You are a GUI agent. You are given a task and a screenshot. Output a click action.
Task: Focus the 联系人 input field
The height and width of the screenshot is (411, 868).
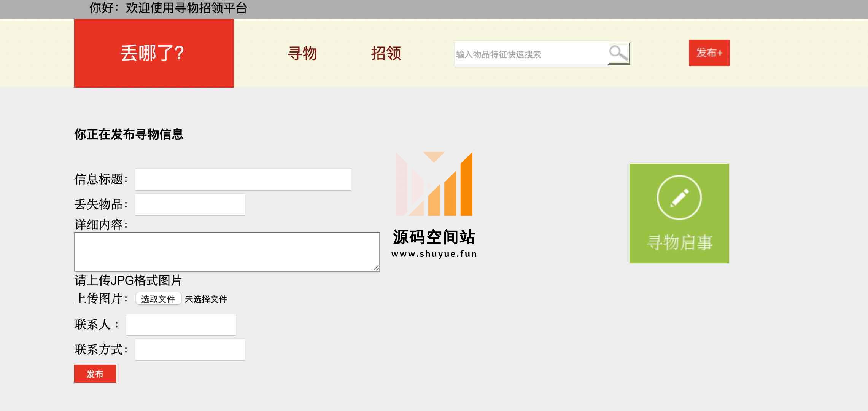[x=181, y=325]
